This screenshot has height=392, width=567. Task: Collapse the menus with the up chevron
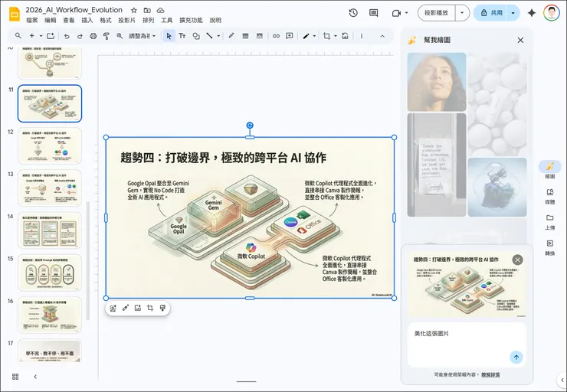(x=382, y=36)
